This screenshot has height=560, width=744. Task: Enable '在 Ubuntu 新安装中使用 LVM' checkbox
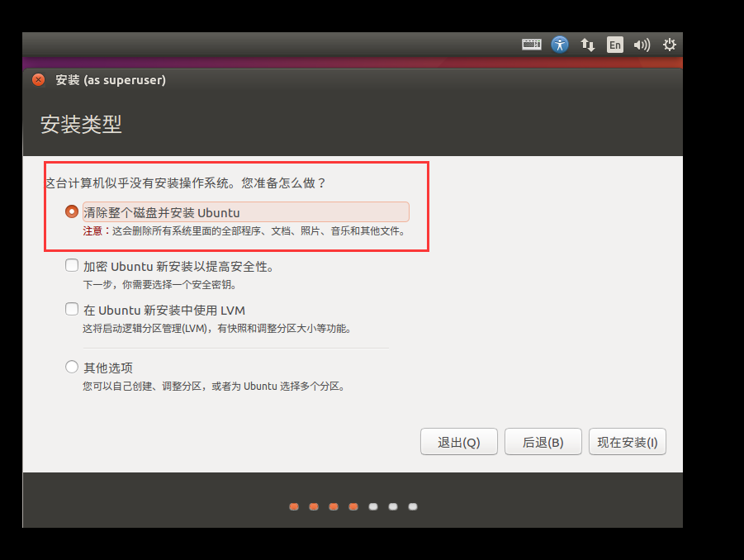pyautogui.click(x=72, y=309)
